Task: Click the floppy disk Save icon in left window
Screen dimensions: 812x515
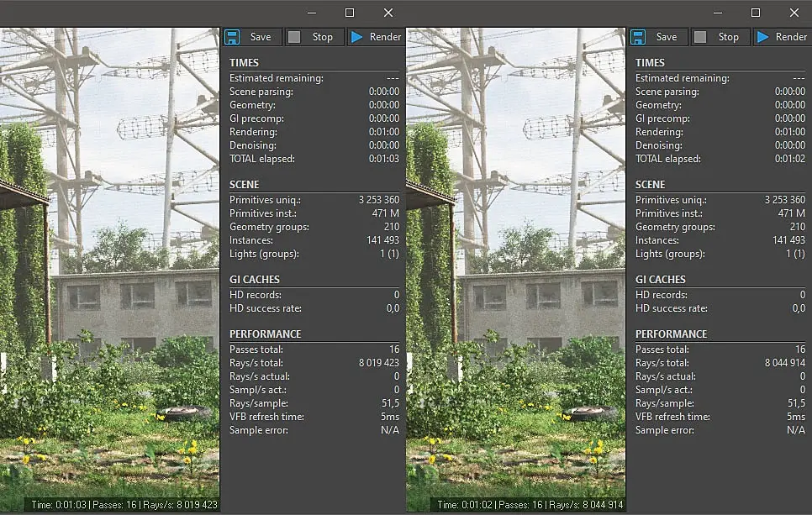Action: pyautogui.click(x=231, y=37)
